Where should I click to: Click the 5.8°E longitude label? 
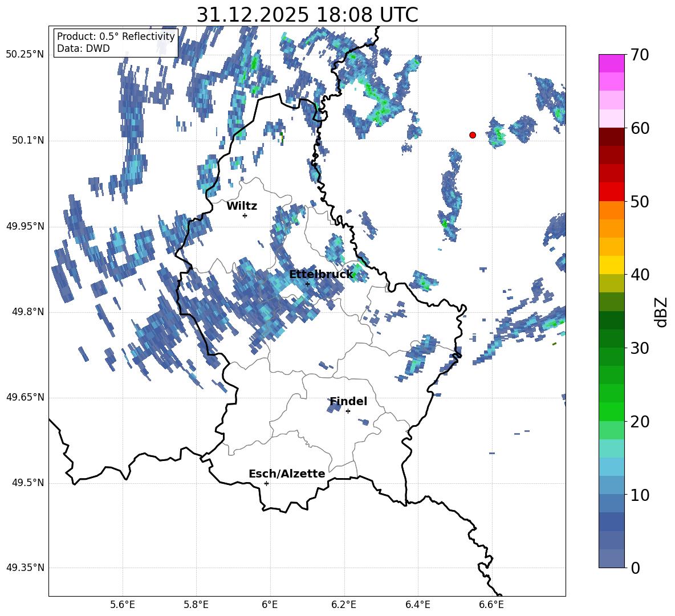(x=196, y=605)
